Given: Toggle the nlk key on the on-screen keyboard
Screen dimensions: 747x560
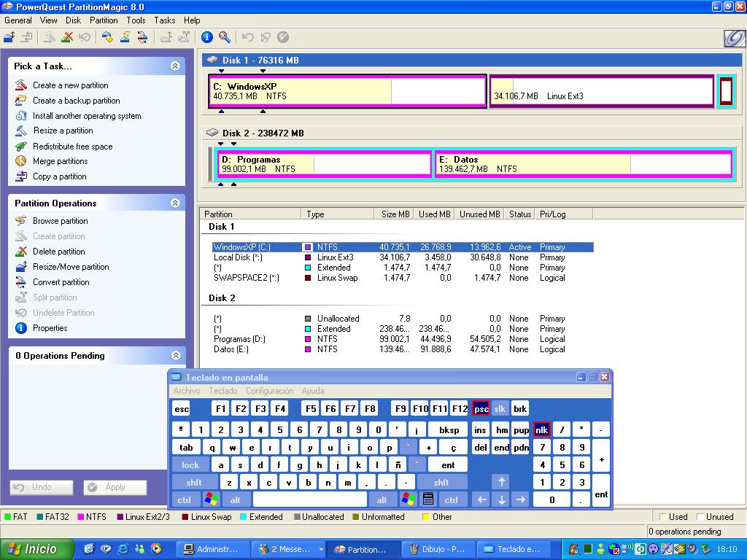Looking at the screenshot, I should 541,429.
